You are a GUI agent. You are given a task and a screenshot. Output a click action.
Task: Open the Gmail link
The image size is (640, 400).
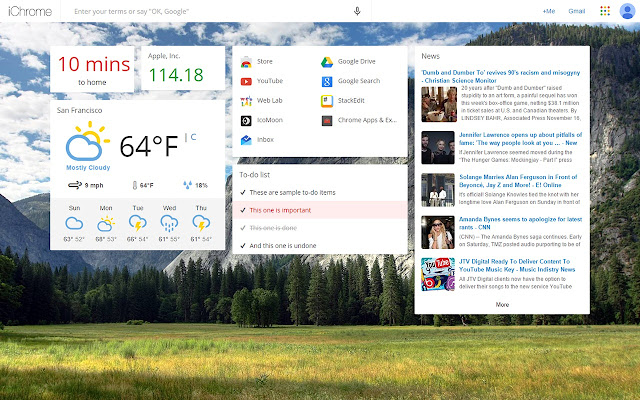click(x=577, y=11)
